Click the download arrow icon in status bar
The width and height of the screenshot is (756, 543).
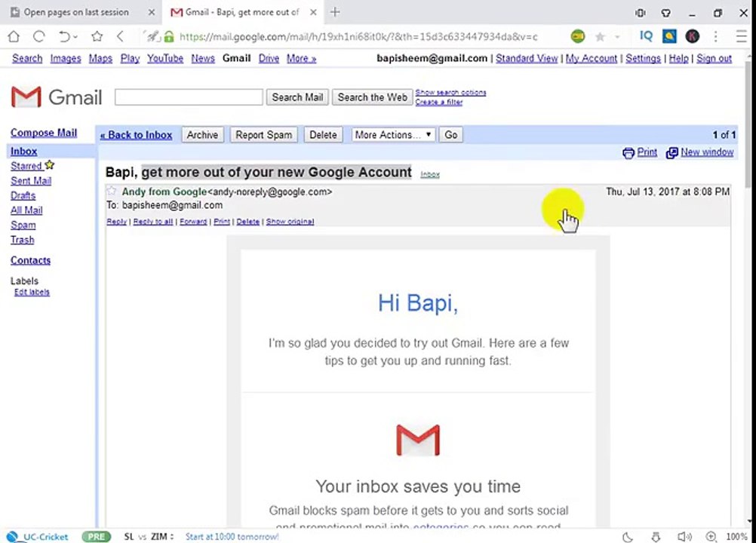656,536
